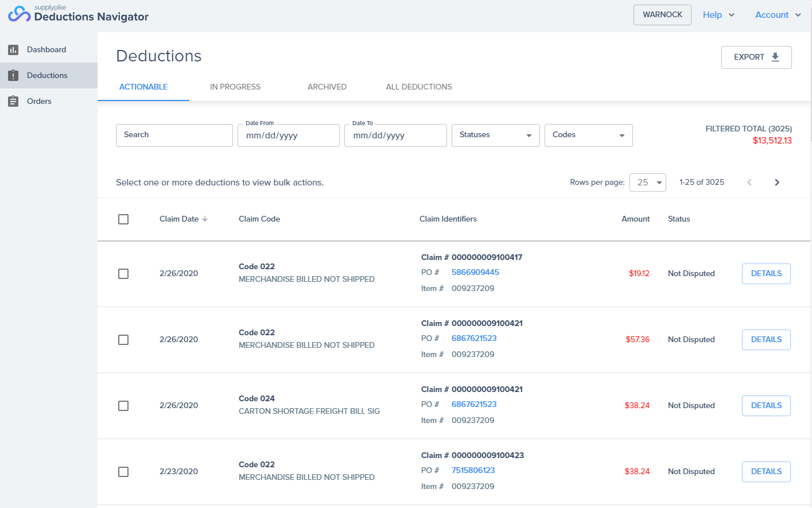
Task: Toggle select-all deductions checkbox
Action: coord(123,219)
